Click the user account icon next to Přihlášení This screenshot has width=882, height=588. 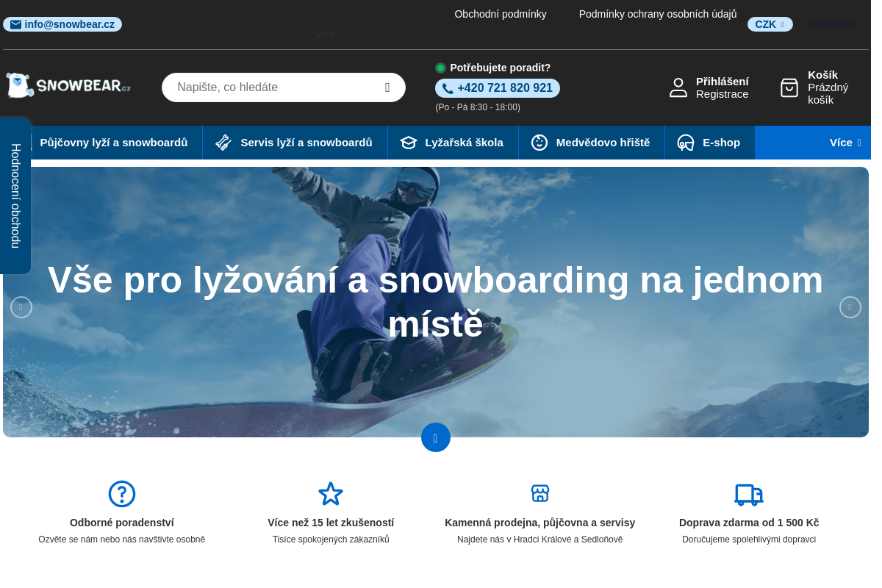(x=678, y=87)
